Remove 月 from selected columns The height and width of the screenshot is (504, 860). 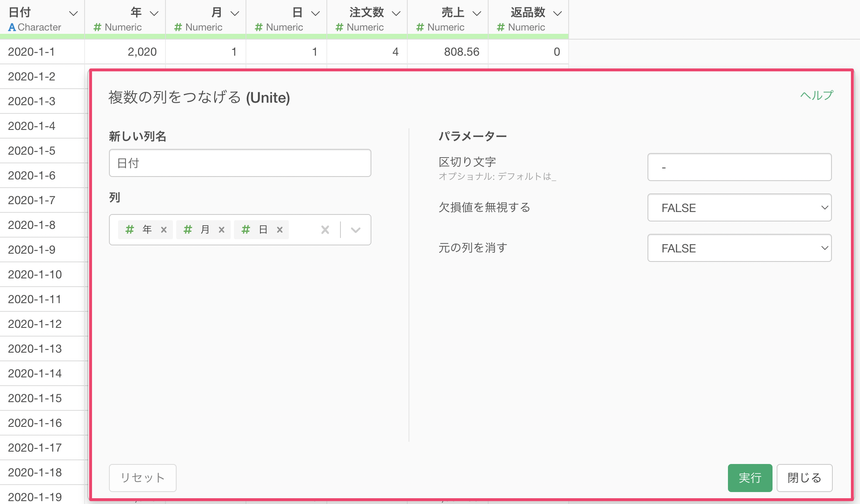point(222,230)
